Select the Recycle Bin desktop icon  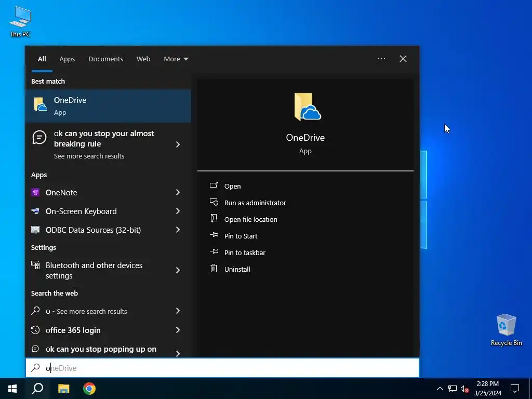pos(506,330)
